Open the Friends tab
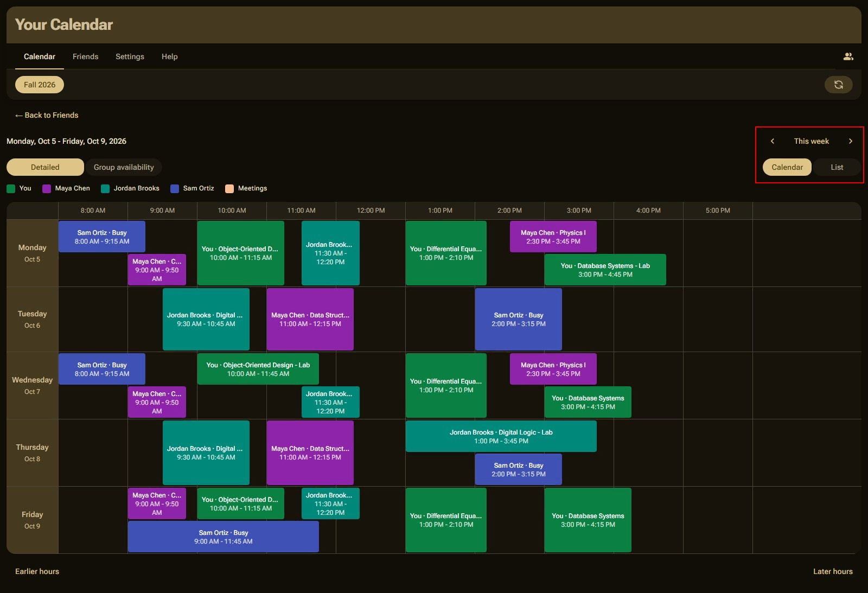This screenshot has width=868, height=593. [x=85, y=56]
